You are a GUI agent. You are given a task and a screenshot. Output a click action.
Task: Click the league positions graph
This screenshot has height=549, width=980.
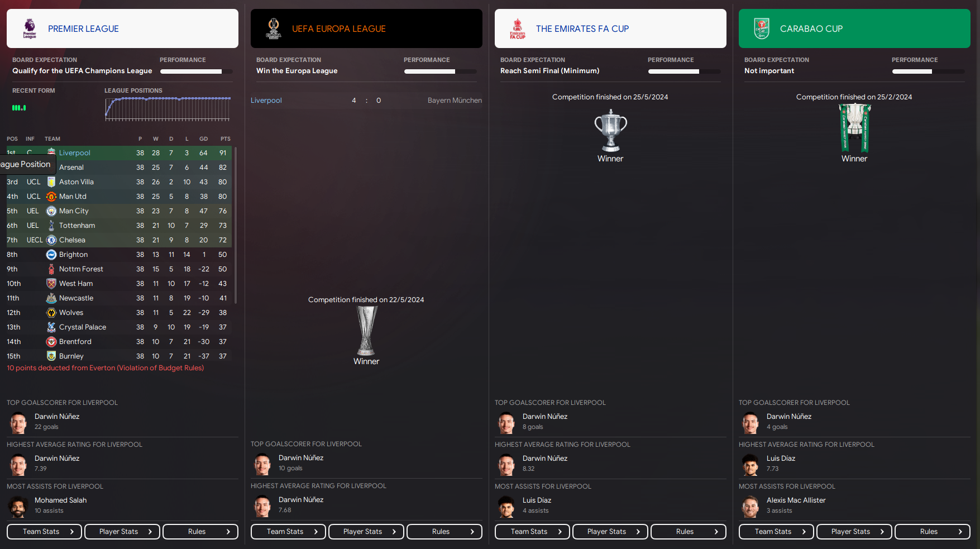pyautogui.click(x=168, y=109)
